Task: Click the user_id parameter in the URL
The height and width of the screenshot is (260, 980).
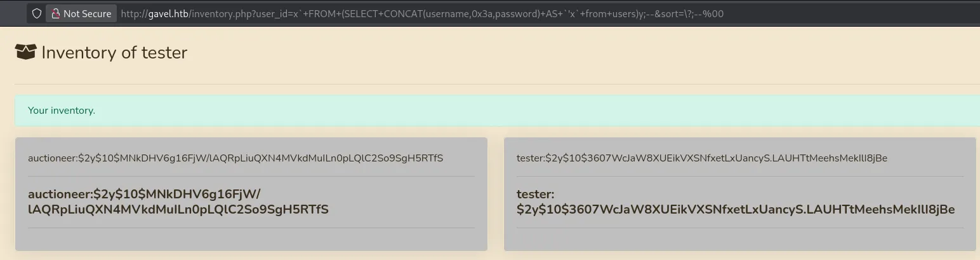Action: click(251, 13)
